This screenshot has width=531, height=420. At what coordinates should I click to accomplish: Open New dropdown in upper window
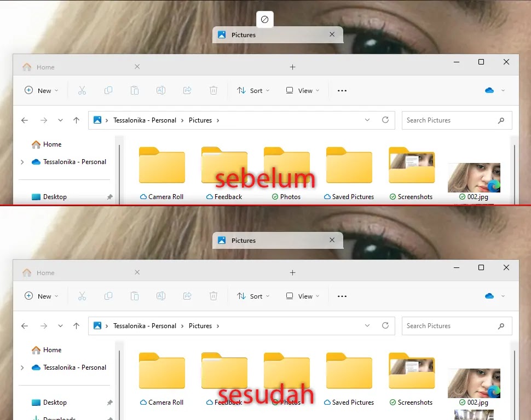41,90
